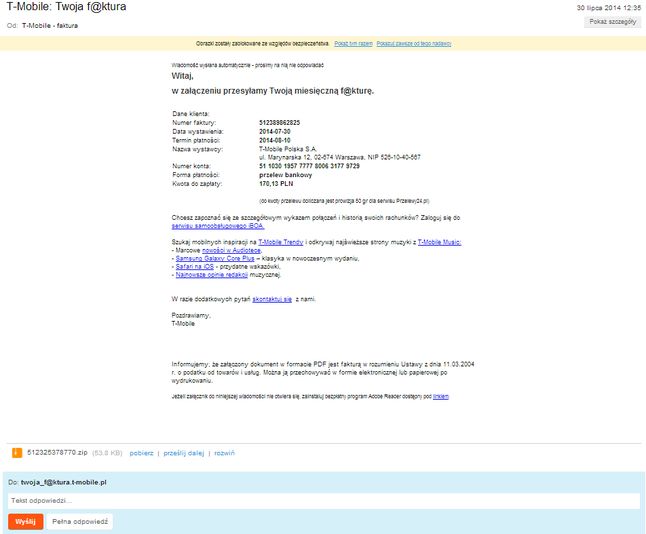
Task: Click the orange 'Wyślij' send button
Action: [26, 522]
